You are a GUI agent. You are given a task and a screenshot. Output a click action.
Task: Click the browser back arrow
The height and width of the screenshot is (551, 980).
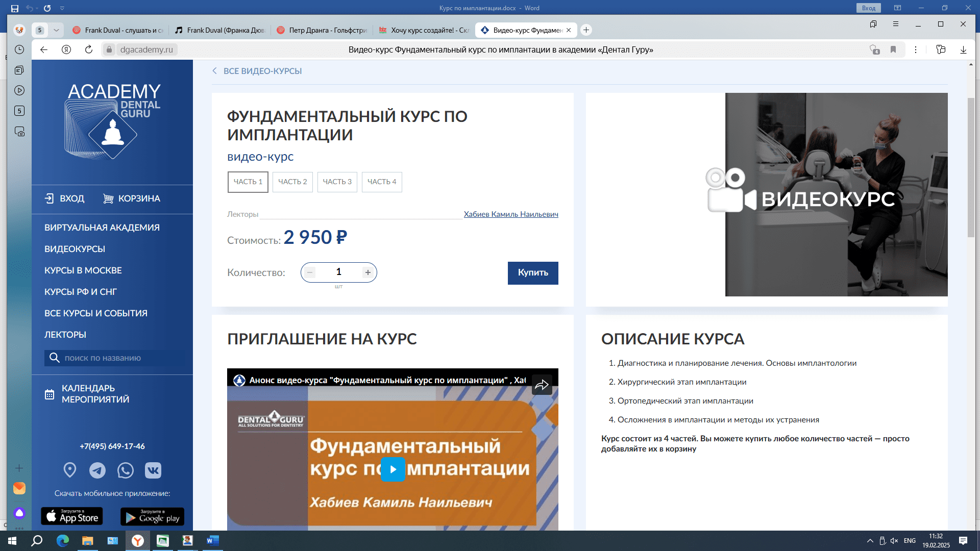tap(44, 49)
